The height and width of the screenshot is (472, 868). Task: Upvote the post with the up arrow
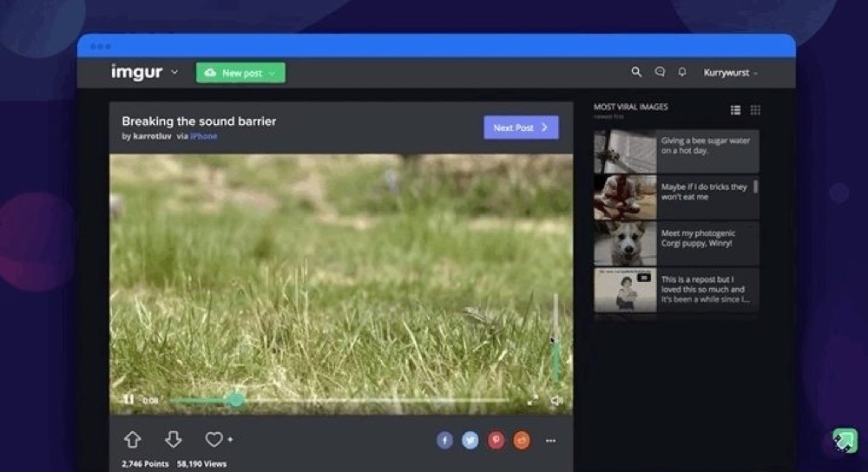click(132, 440)
